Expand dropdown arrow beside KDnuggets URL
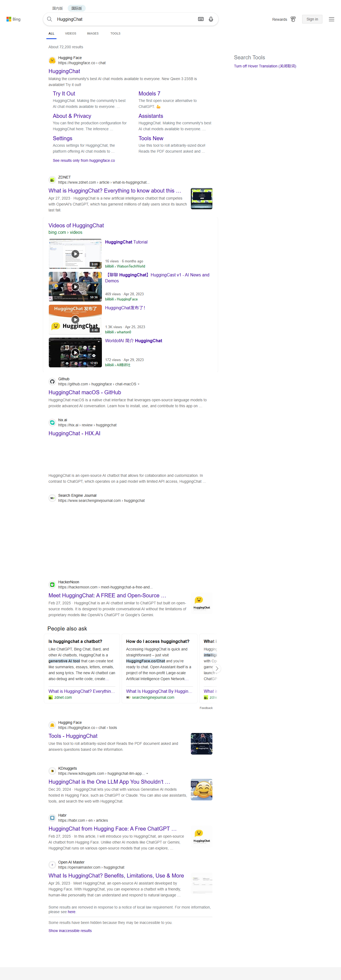The height and width of the screenshot is (980, 341). click(x=147, y=773)
